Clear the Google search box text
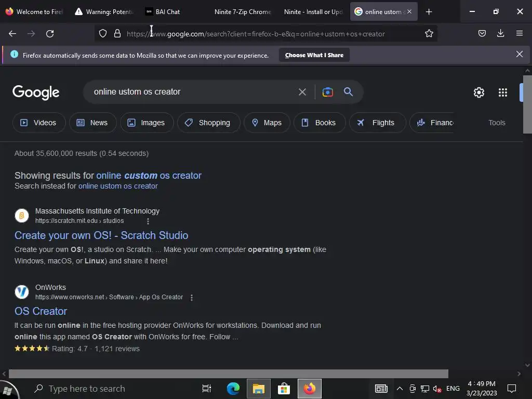 pos(302,92)
